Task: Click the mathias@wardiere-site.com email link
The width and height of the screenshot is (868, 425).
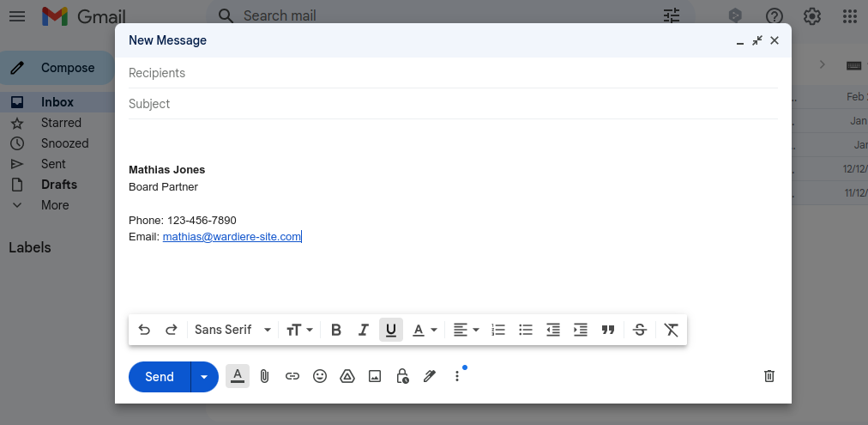Action: tap(232, 237)
